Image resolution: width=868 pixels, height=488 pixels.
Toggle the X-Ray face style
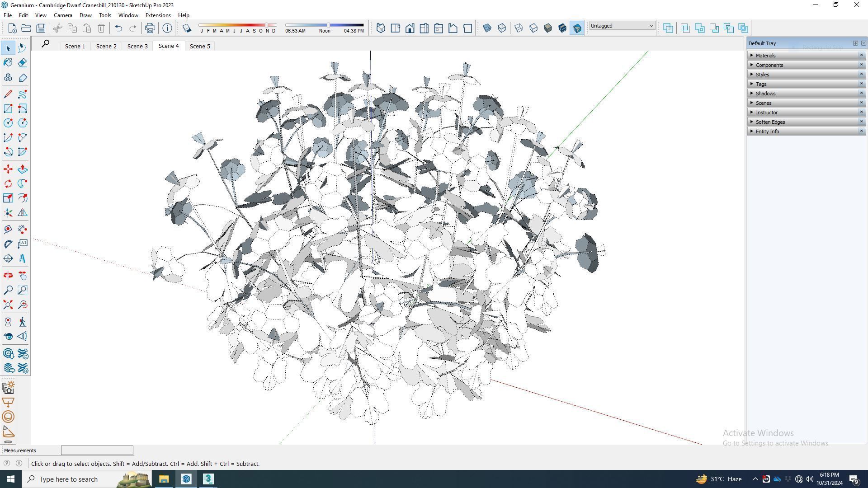click(x=487, y=28)
